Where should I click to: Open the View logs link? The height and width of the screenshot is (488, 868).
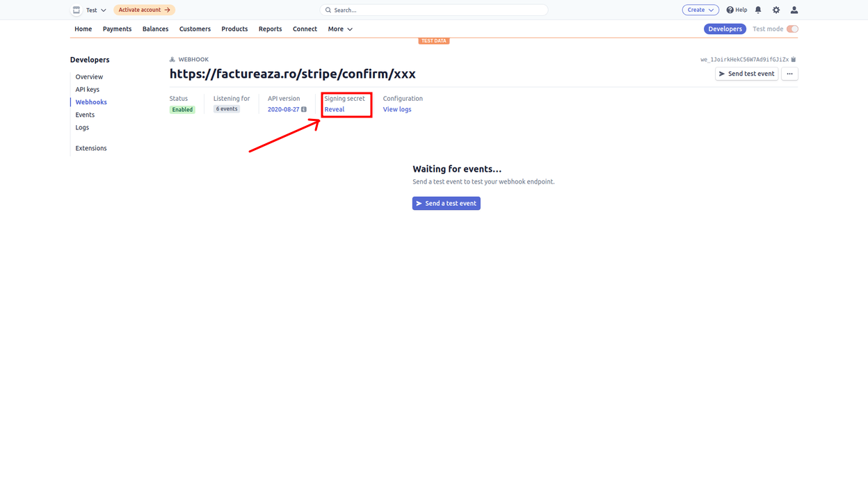pos(396,109)
